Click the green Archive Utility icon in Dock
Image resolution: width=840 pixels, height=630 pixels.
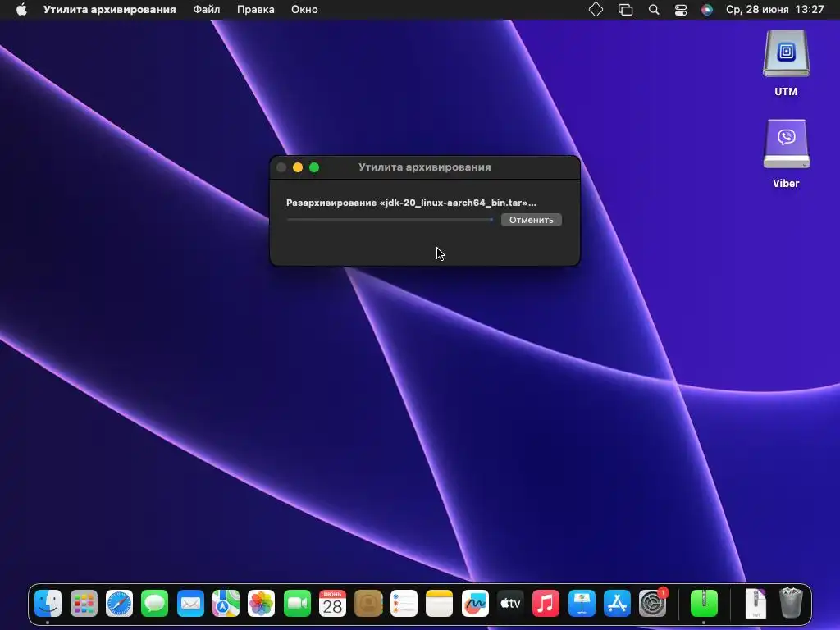coord(703,604)
